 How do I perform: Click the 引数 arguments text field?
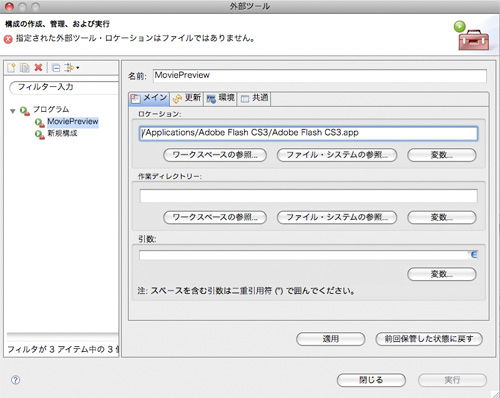tap(308, 255)
